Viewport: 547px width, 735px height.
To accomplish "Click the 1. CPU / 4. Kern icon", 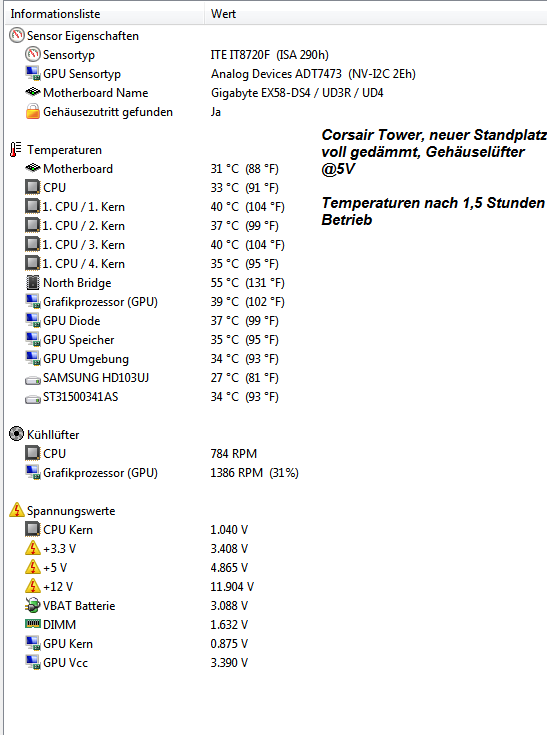I will coord(33,263).
